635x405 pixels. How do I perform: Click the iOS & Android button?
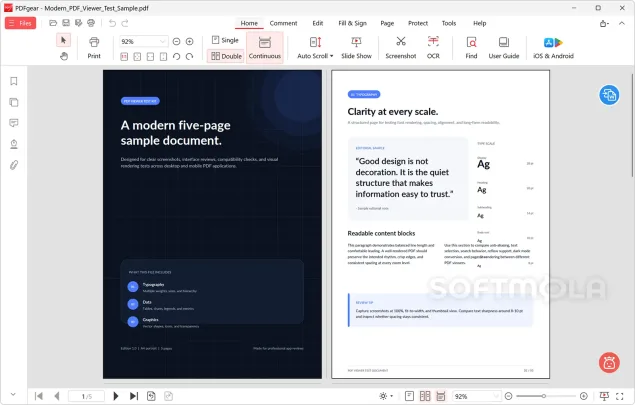click(553, 47)
